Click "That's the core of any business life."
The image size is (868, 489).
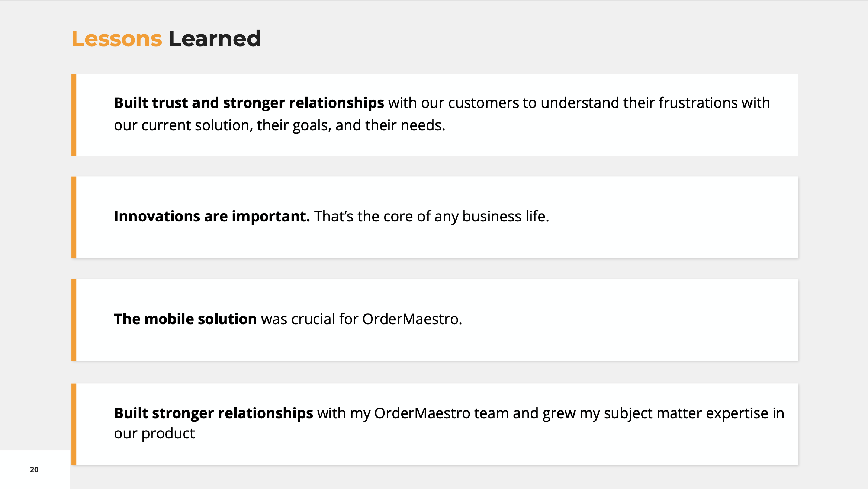pos(431,216)
